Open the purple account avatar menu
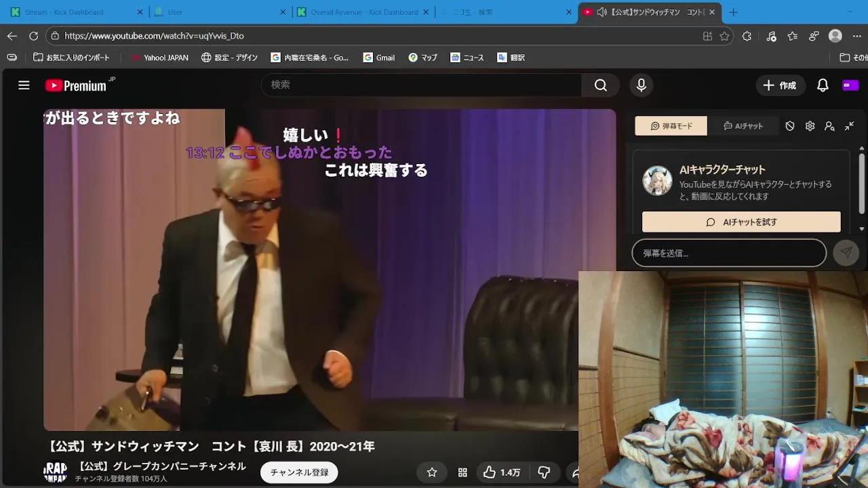The image size is (868, 488). point(850,85)
